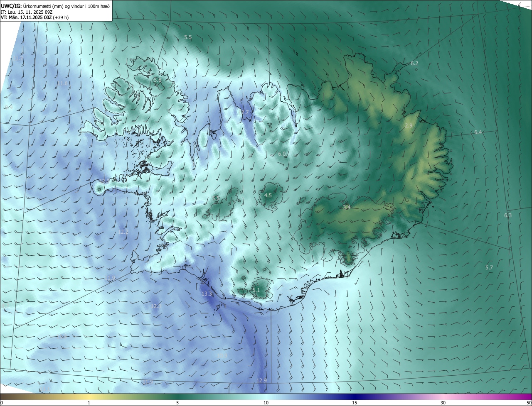Click the 15 label on the colour scale
Screen dimensions: 532x406
pos(355,403)
